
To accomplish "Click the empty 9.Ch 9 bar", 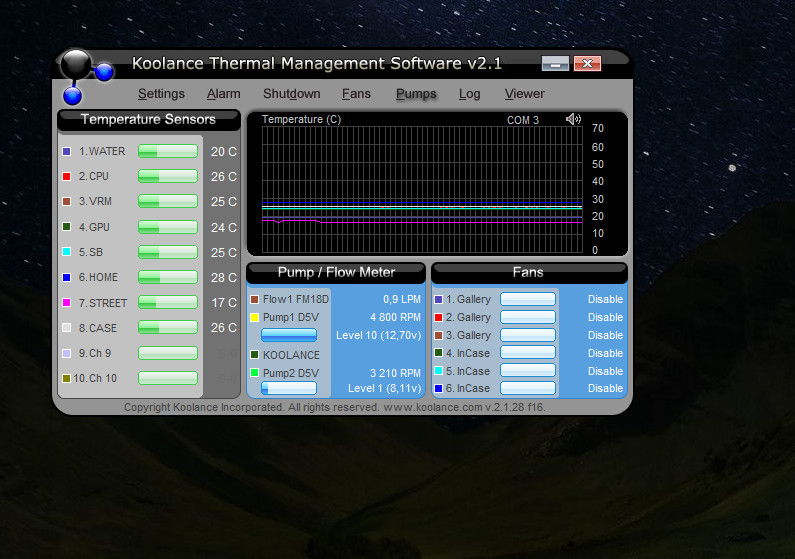I will [x=168, y=353].
